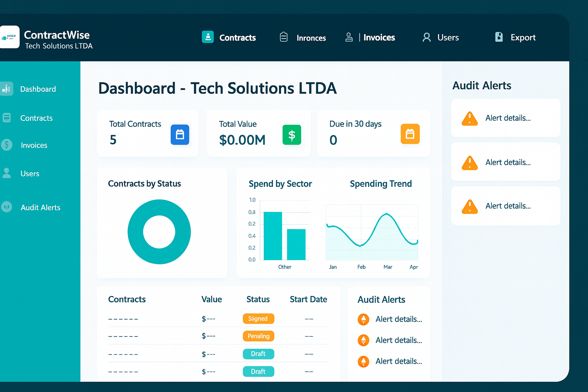Click the Invoices dollar icon in sidebar
This screenshot has width=588, height=392.
tap(7, 145)
